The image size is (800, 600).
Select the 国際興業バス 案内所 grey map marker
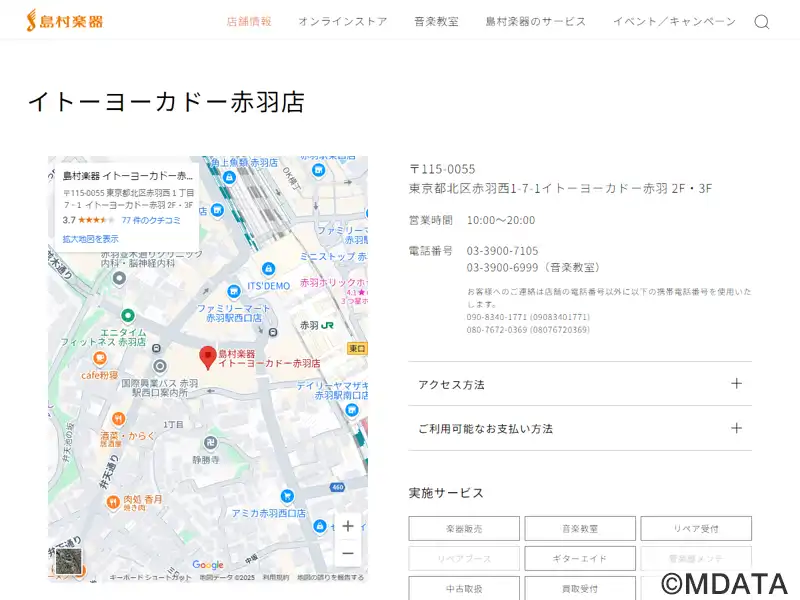click(x=160, y=366)
